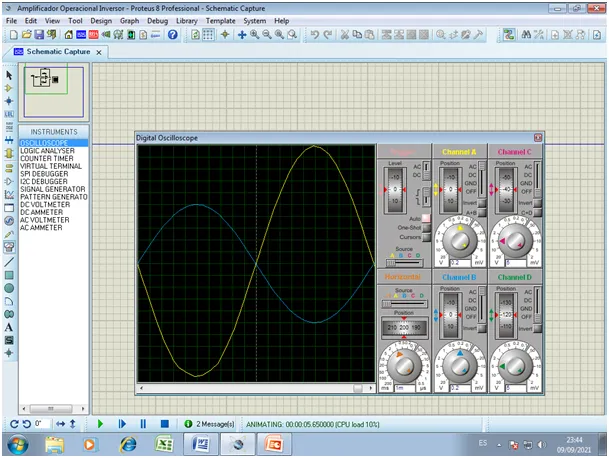Toggle the Trigger Cursors button

click(x=426, y=237)
